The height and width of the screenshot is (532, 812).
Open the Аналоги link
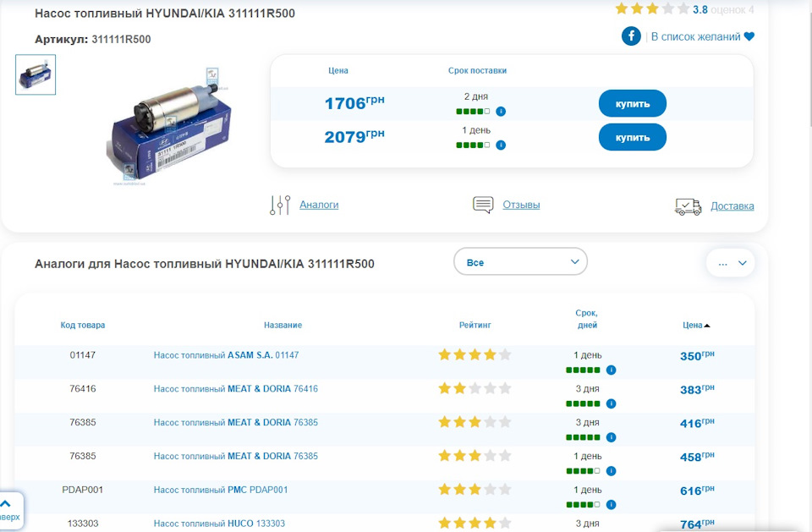[x=319, y=205]
